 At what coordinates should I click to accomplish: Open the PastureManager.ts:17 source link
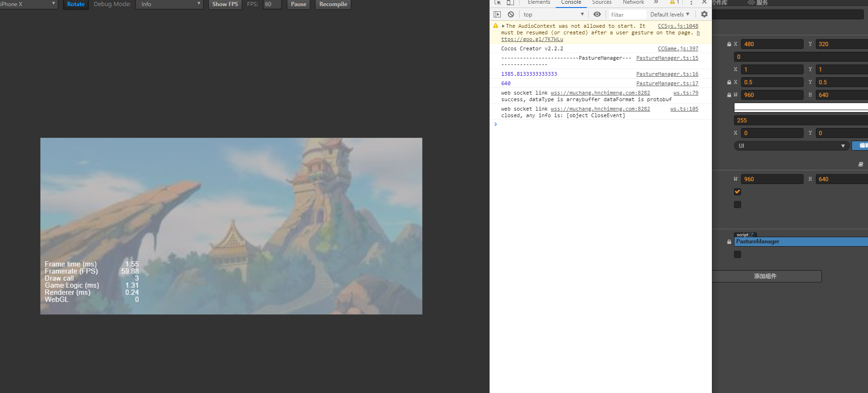[667, 84]
